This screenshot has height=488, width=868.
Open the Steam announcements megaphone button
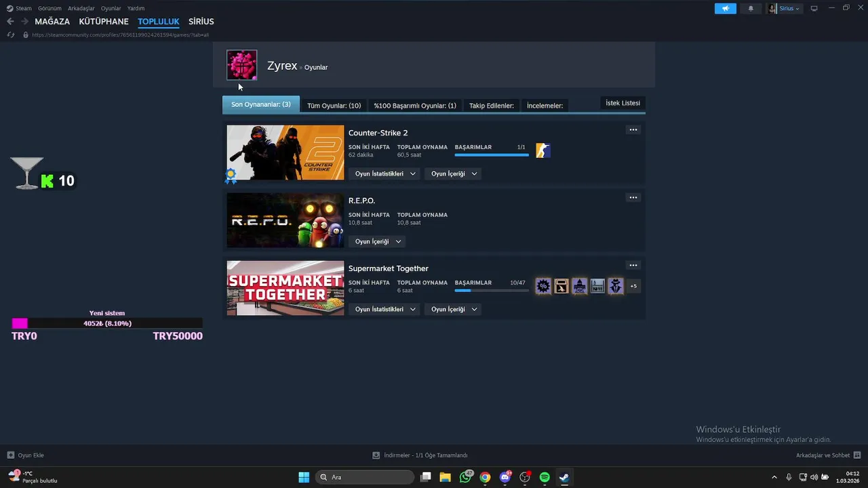coord(725,8)
